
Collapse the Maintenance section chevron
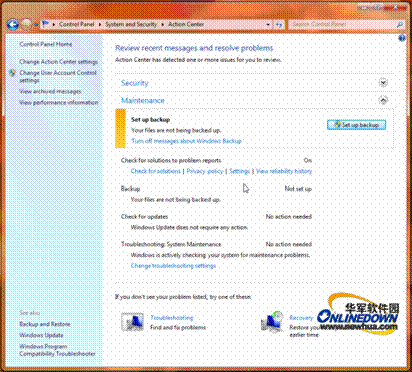click(x=383, y=100)
